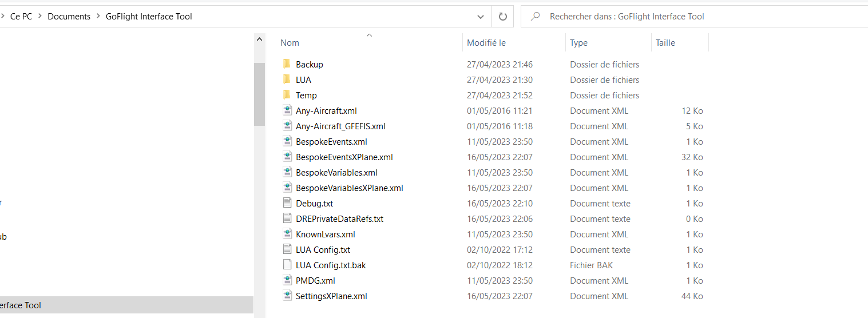Sort files by the Nom column

pyautogui.click(x=290, y=43)
